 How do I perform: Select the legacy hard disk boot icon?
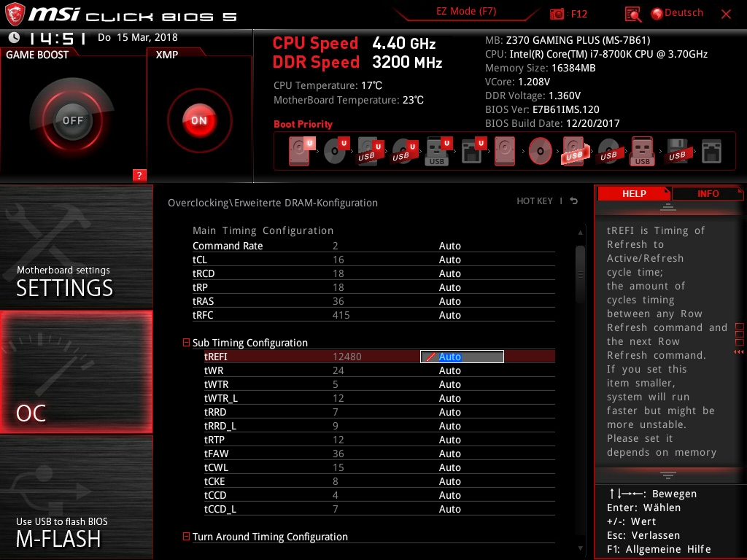505,151
